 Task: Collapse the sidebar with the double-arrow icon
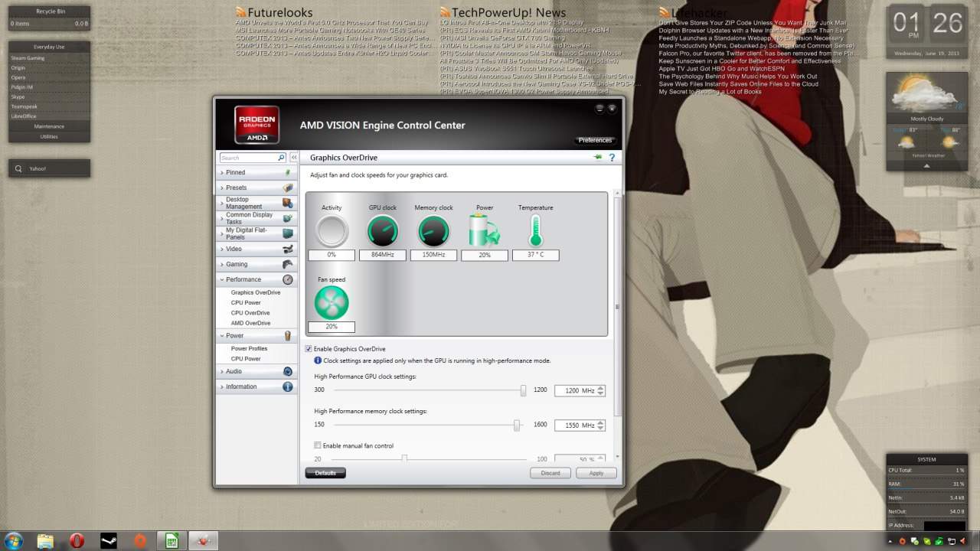tap(293, 158)
